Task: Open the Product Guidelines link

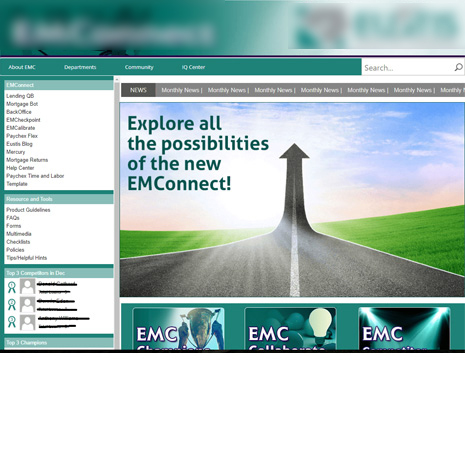Action: (28, 210)
